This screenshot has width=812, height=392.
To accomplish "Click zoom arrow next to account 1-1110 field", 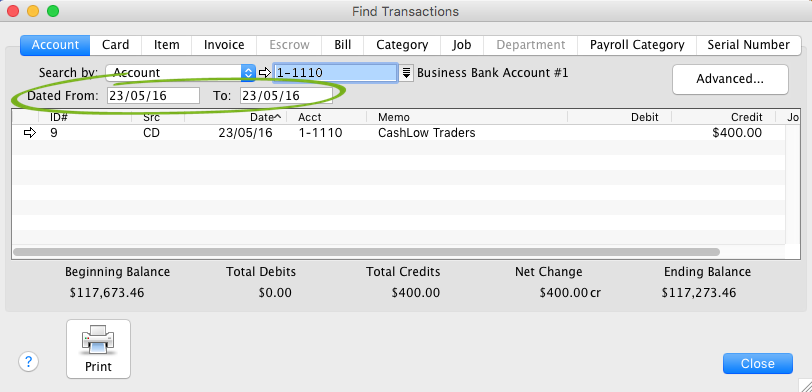I will click(x=265, y=73).
